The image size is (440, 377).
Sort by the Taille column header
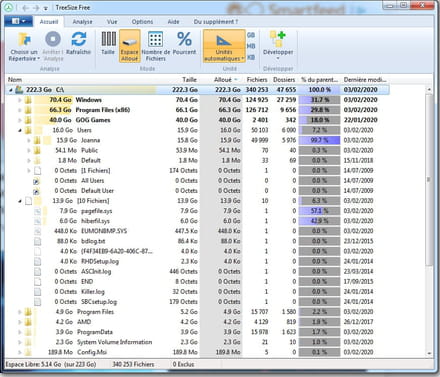tap(189, 80)
